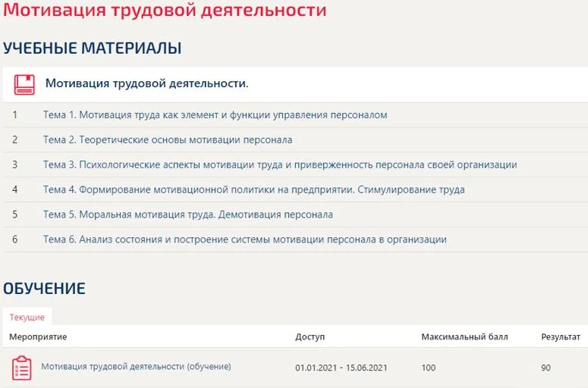This screenshot has width=588, height=388.
Task: Click the Максимальный балл column header
Action: 464,336
